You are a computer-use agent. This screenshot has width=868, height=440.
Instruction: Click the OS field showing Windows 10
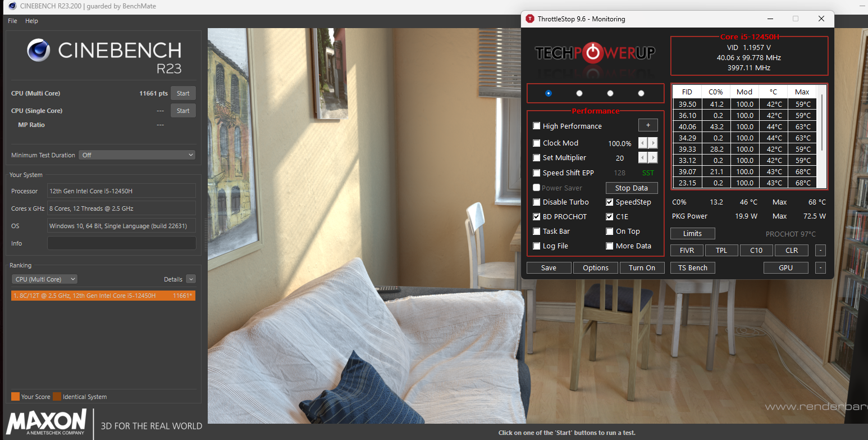pyautogui.click(x=122, y=226)
